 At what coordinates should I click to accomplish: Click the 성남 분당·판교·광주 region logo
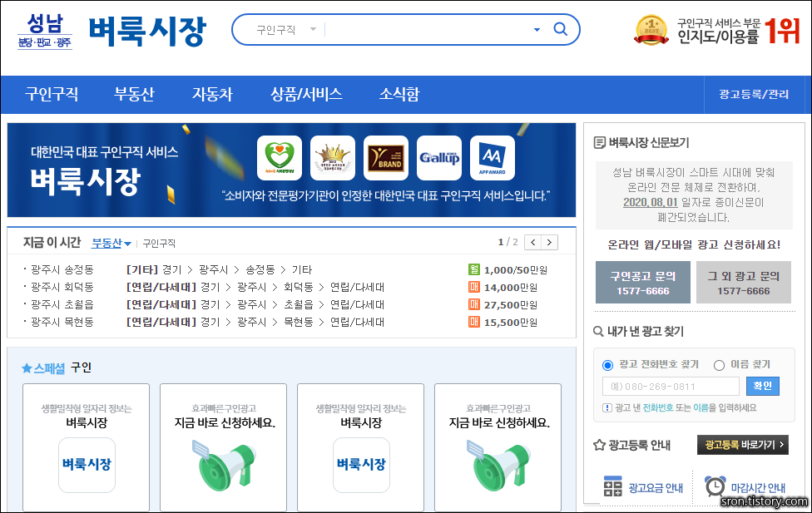[x=45, y=31]
